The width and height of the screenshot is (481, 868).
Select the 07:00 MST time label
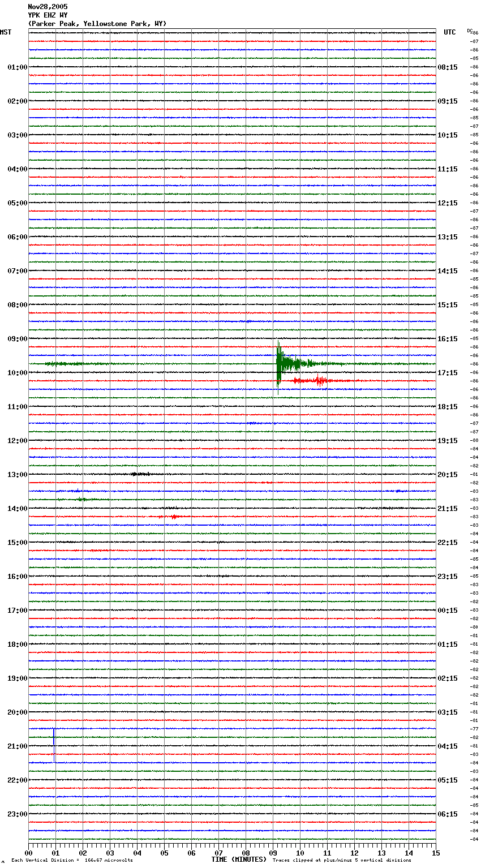pos(18,271)
